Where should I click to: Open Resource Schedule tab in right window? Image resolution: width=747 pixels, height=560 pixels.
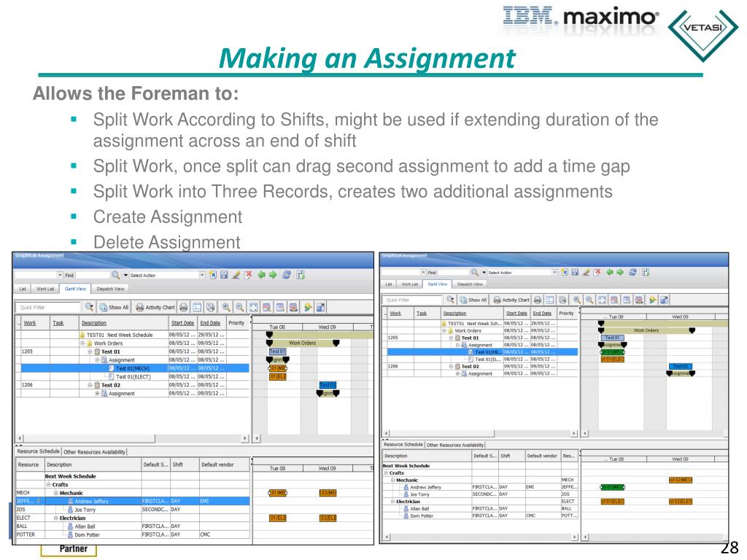pos(403,445)
